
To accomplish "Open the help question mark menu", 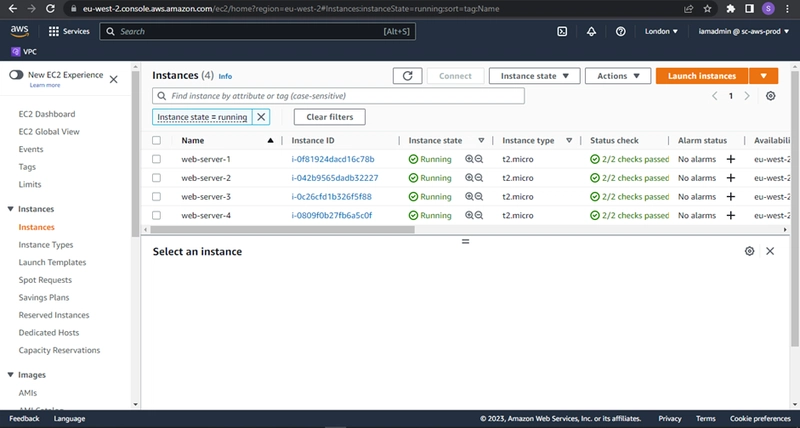I will 620,32.
